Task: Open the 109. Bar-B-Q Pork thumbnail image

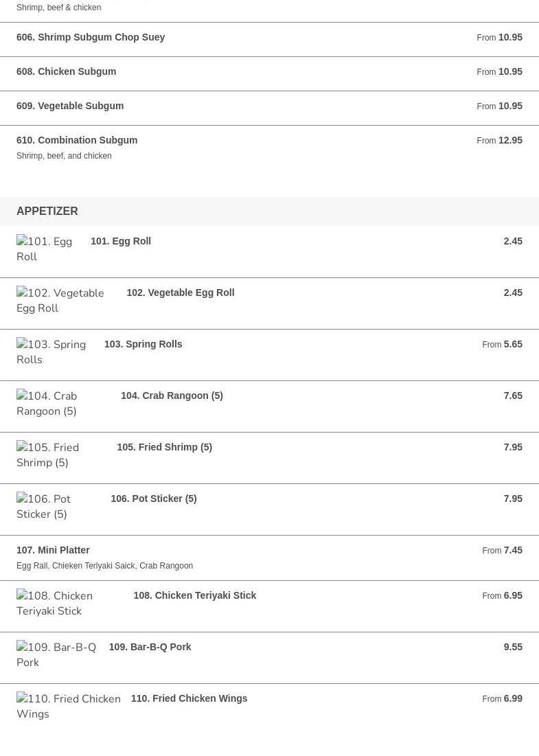Action: (56, 655)
